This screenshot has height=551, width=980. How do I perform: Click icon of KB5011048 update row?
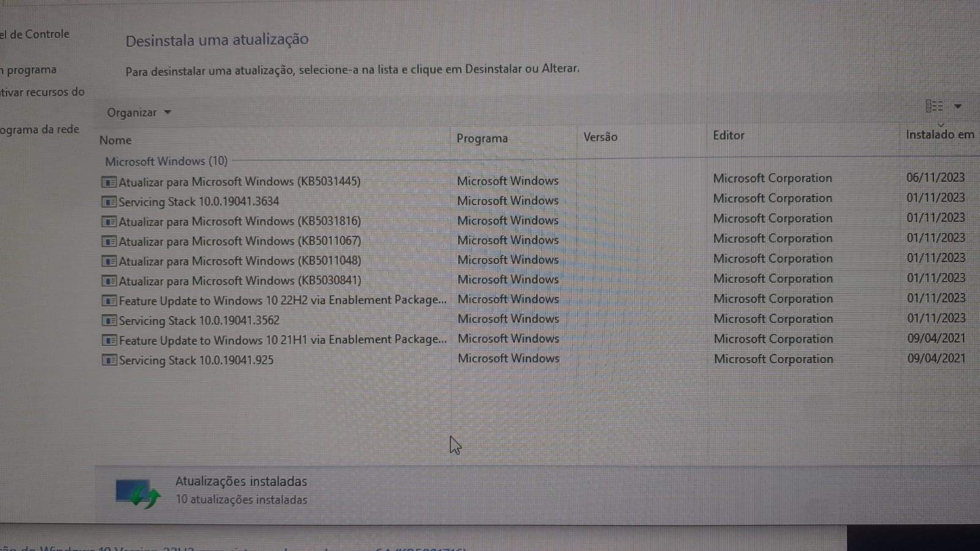[x=109, y=261]
